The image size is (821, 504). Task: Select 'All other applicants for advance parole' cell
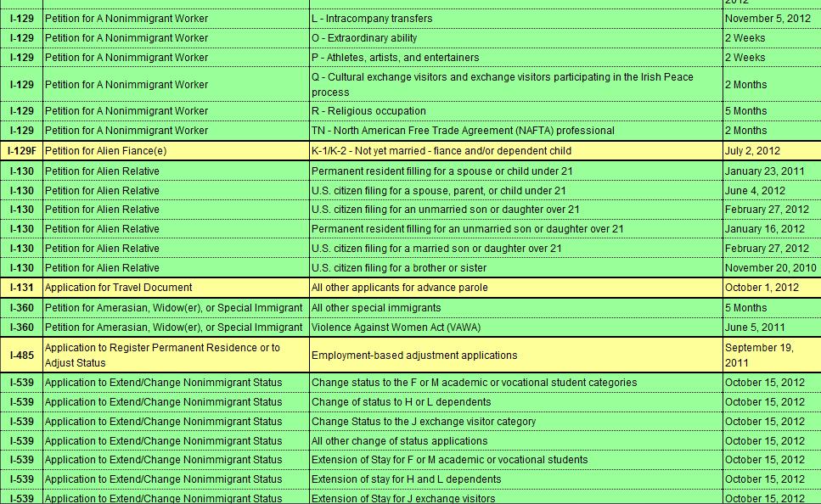click(515, 288)
